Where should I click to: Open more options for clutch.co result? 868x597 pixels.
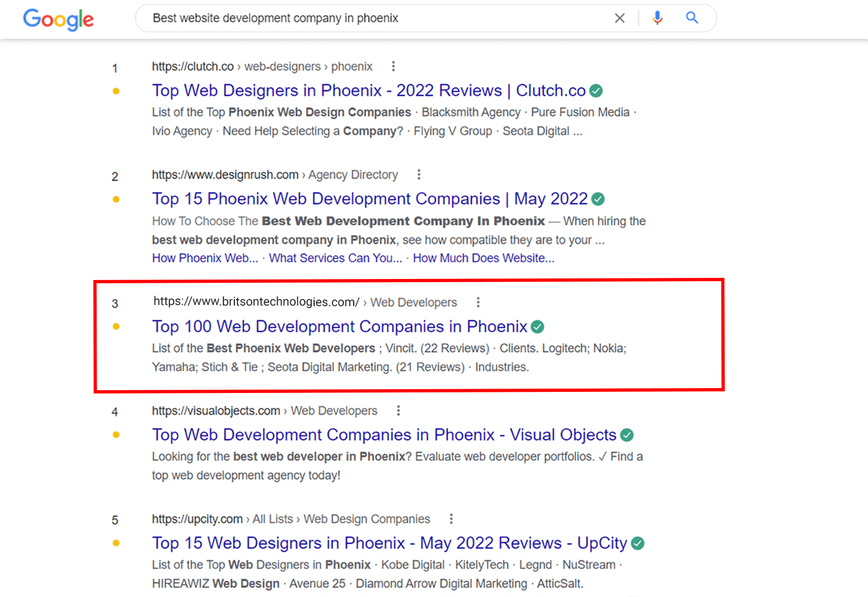pos(393,66)
